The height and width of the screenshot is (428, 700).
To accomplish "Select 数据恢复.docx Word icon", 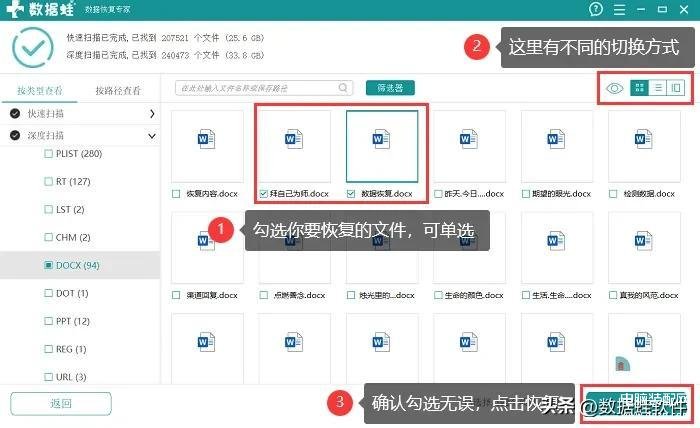I will pyautogui.click(x=382, y=139).
